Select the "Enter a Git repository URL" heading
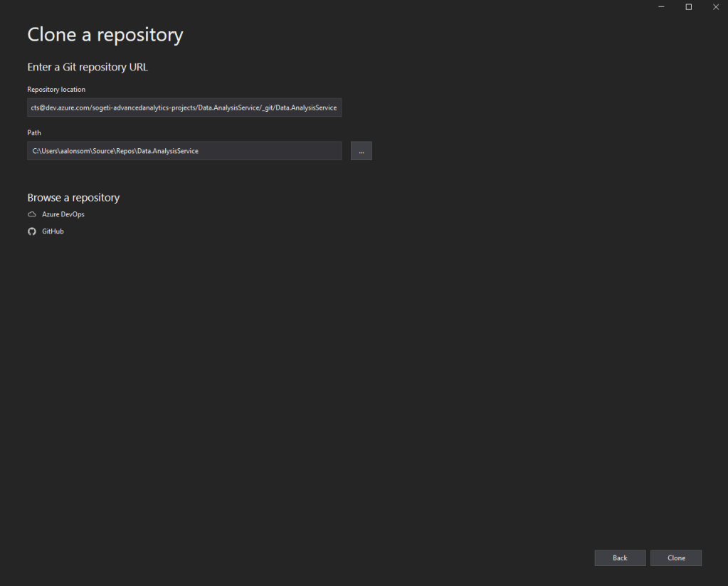The image size is (728, 586). coord(87,67)
